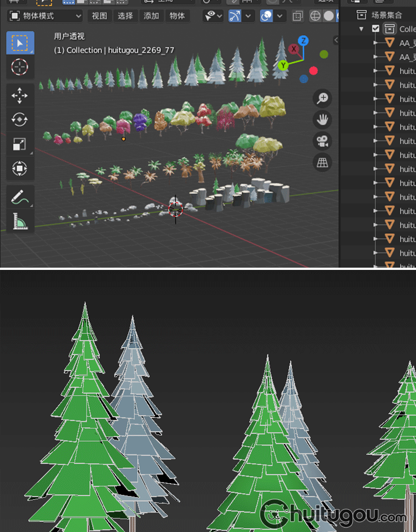Toggle the X-ray display button
The width and height of the screenshot is (416, 532).
298,16
